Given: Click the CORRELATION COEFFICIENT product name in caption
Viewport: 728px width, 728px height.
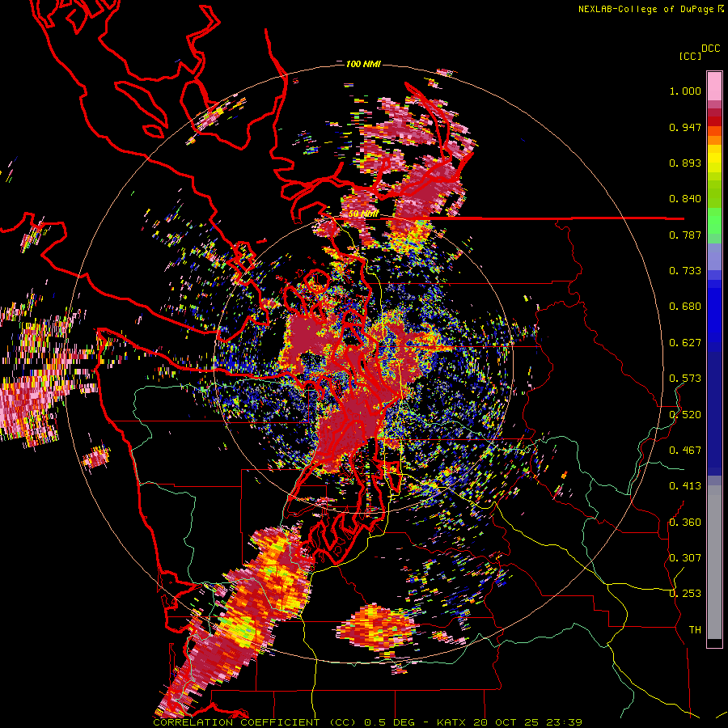Looking at the screenshot, I should (236, 722).
